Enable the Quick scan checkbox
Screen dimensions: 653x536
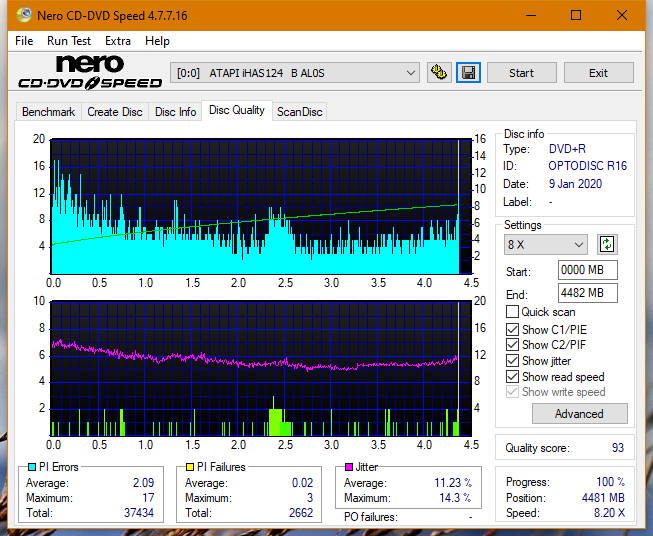513,312
